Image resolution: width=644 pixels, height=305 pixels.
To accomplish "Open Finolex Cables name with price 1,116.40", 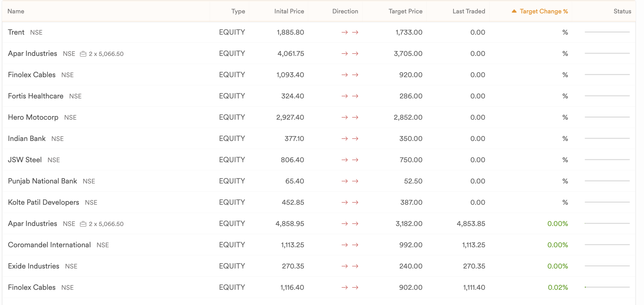I will point(32,287).
